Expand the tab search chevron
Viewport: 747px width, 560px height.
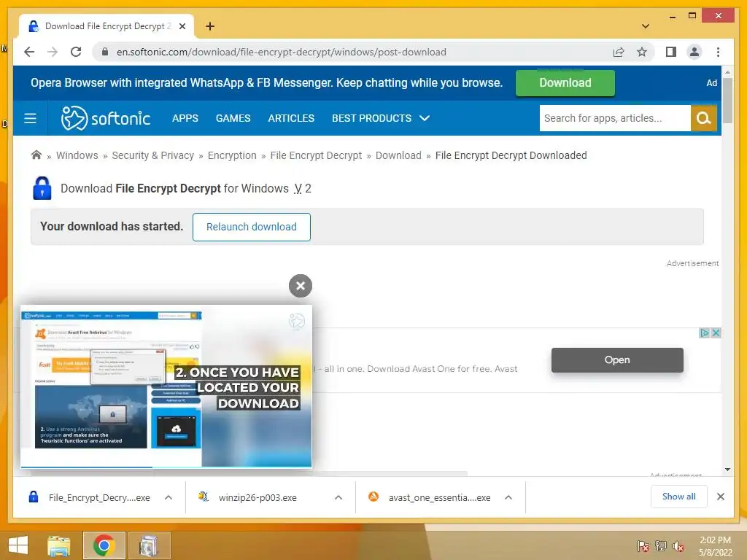pos(646,26)
